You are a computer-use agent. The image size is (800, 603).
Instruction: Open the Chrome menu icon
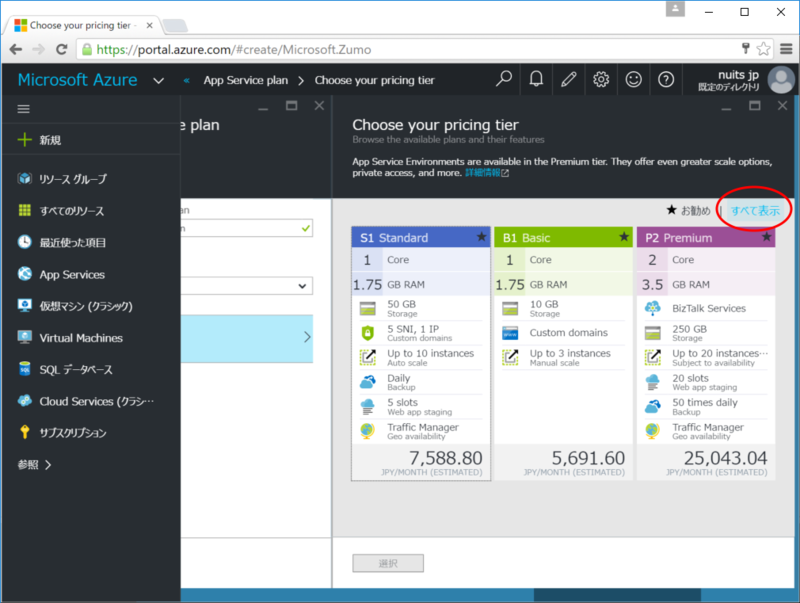pos(786,49)
